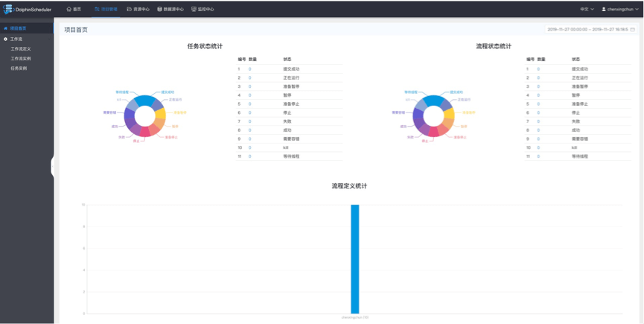Click the 提交成功 count in 任务状态统计 table
This screenshot has width=644, height=324.
249,69
